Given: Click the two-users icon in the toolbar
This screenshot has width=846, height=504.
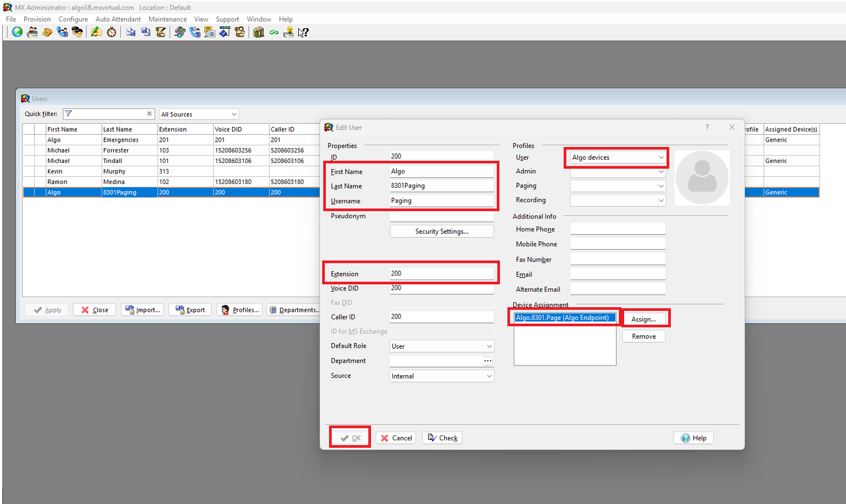Looking at the screenshot, I should tap(32, 32).
